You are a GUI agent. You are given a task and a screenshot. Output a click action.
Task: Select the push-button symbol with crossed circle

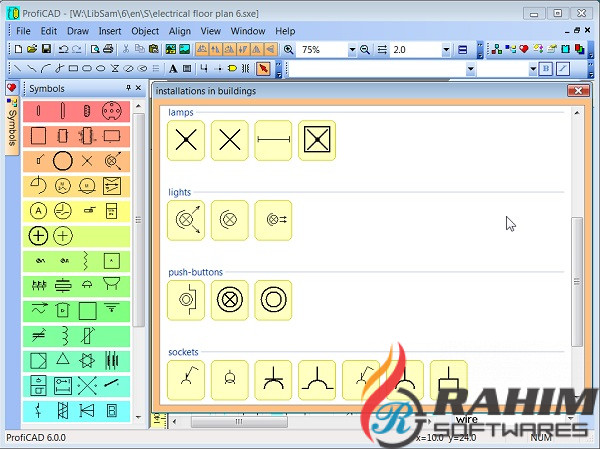[x=230, y=300]
